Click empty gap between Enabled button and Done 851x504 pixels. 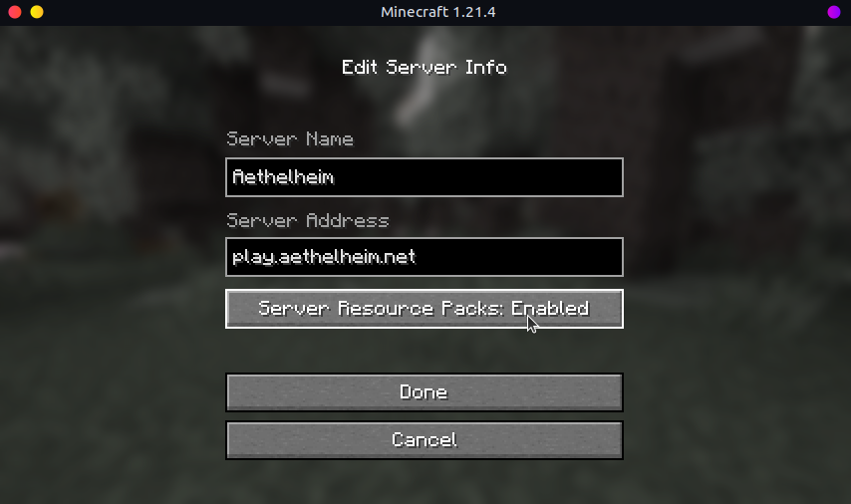pyautogui.click(x=425, y=351)
